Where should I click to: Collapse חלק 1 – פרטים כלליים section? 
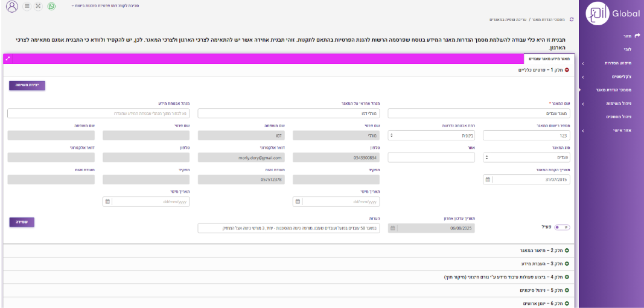(x=566, y=70)
